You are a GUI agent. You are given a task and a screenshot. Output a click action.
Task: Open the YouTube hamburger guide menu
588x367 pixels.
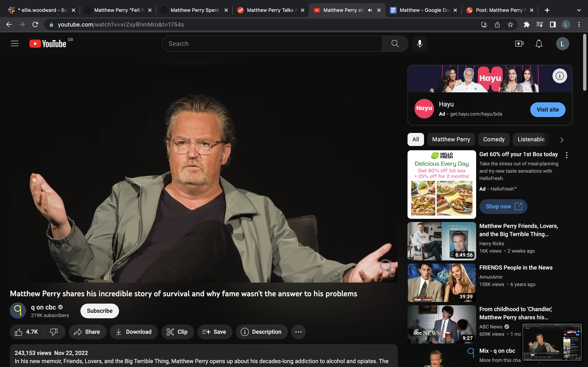(x=14, y=44)
